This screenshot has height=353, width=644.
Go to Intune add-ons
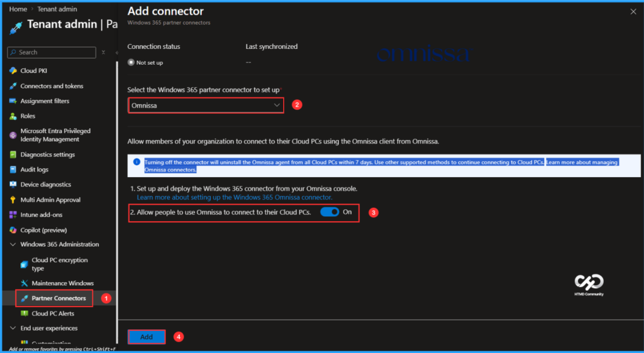(x=42, y=215)
